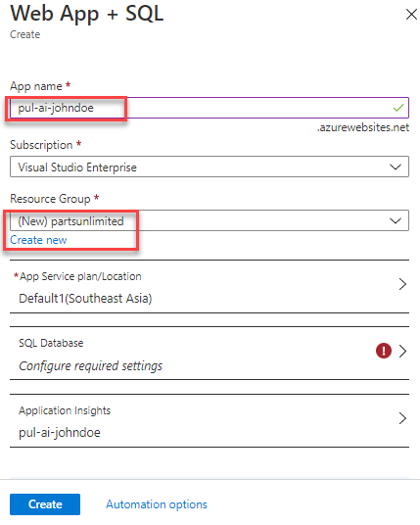Expand the Resource Group dropdown arrow
The image size is (420, 525).
[x=396, y=220]
